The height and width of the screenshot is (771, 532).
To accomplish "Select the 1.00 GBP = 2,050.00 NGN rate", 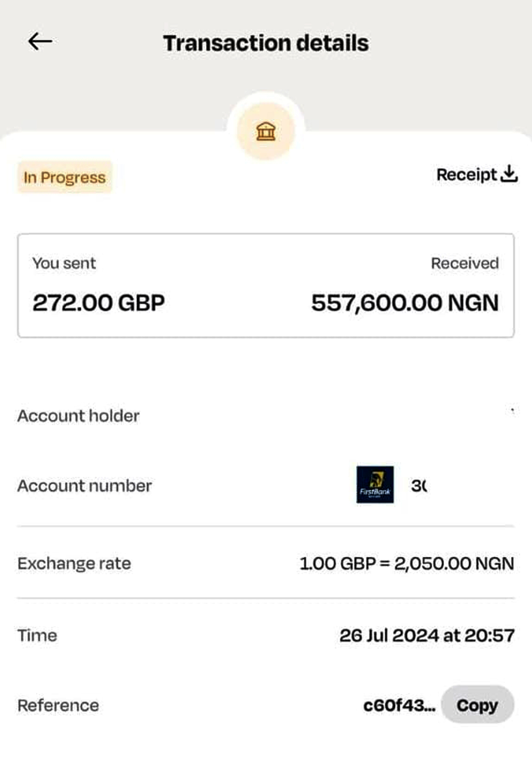I will (407, 564).
